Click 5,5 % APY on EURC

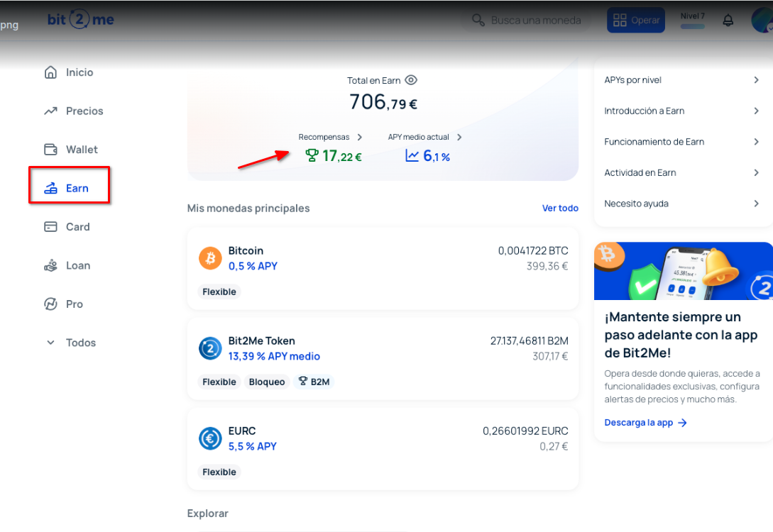click(253, 446)
